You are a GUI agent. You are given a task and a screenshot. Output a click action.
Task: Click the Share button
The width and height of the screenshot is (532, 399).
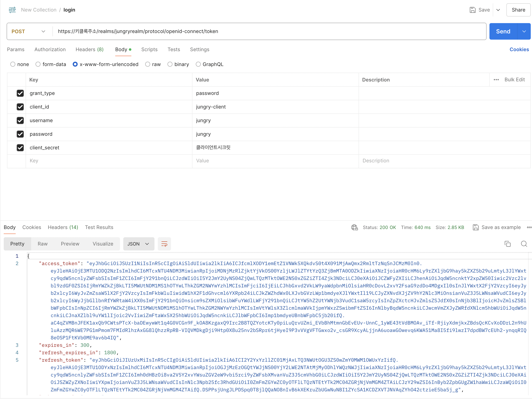(x=518, y=10)
